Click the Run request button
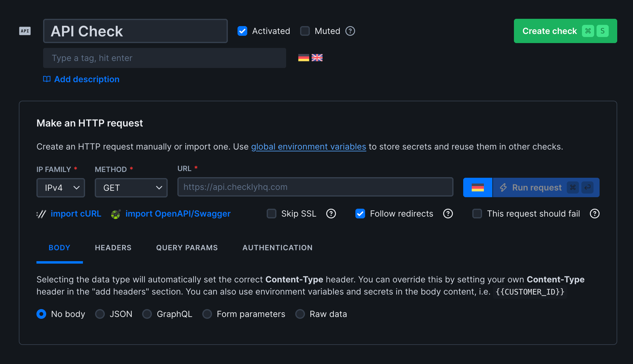This screenshot has height=364, width=633. coord(546,187)
